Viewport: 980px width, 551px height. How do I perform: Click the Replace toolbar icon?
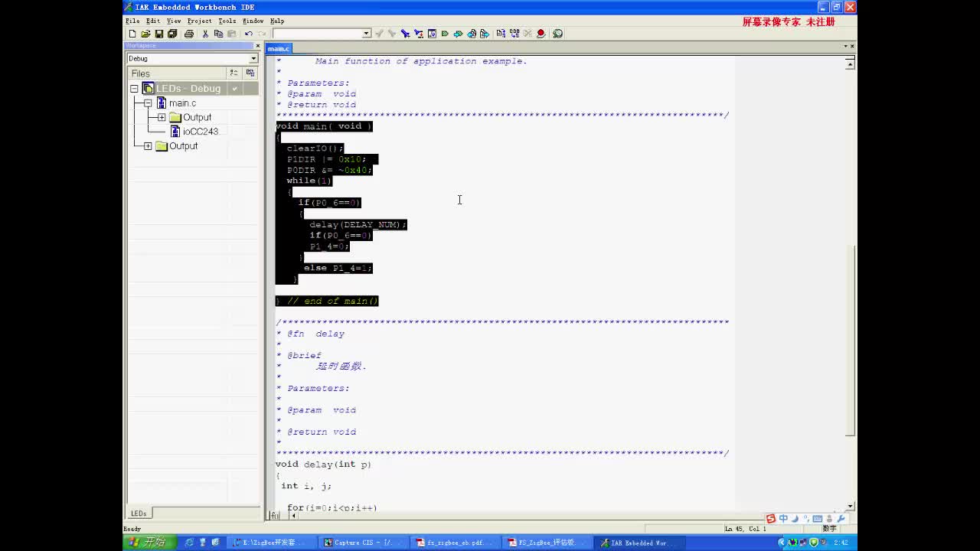click(x=419, y=34)
